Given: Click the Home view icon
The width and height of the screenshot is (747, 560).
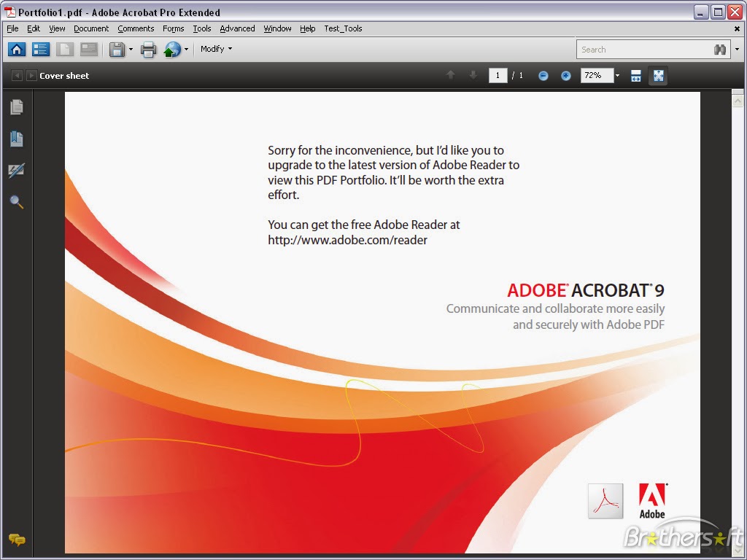Looking at the screenshot, I should coord(17,49).
